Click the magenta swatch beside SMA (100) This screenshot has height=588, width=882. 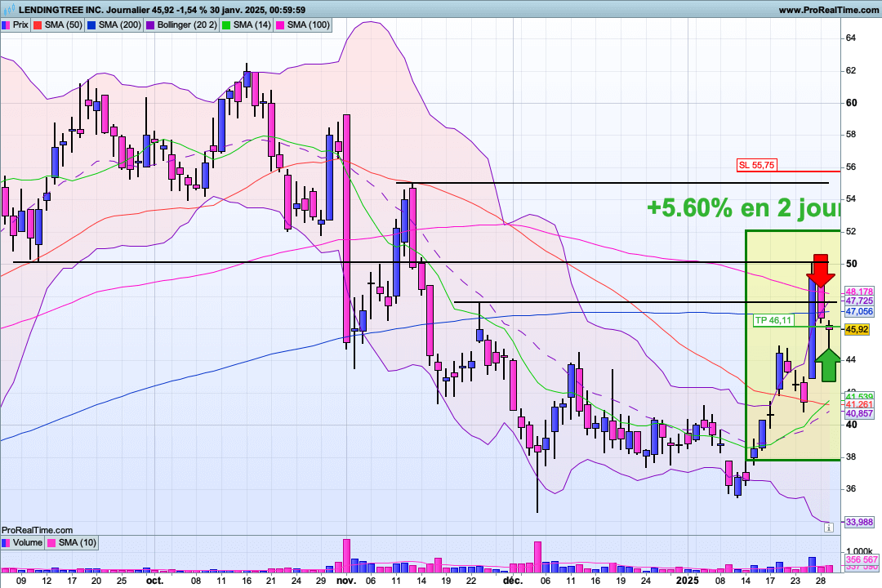280,24
